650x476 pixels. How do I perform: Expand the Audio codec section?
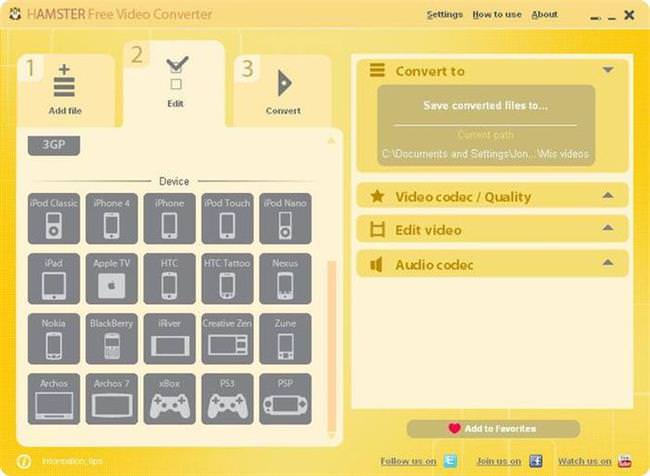tap(492, 264)
